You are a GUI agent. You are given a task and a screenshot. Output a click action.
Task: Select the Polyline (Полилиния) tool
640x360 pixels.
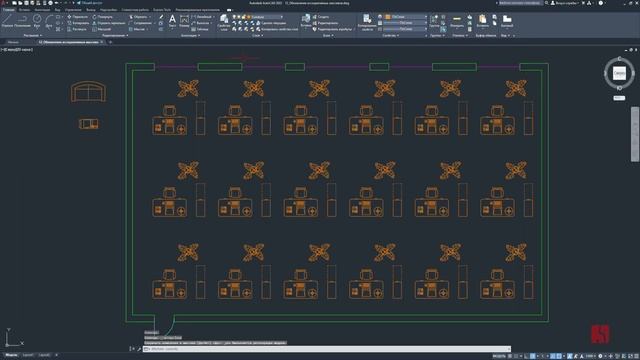point(22,21)
